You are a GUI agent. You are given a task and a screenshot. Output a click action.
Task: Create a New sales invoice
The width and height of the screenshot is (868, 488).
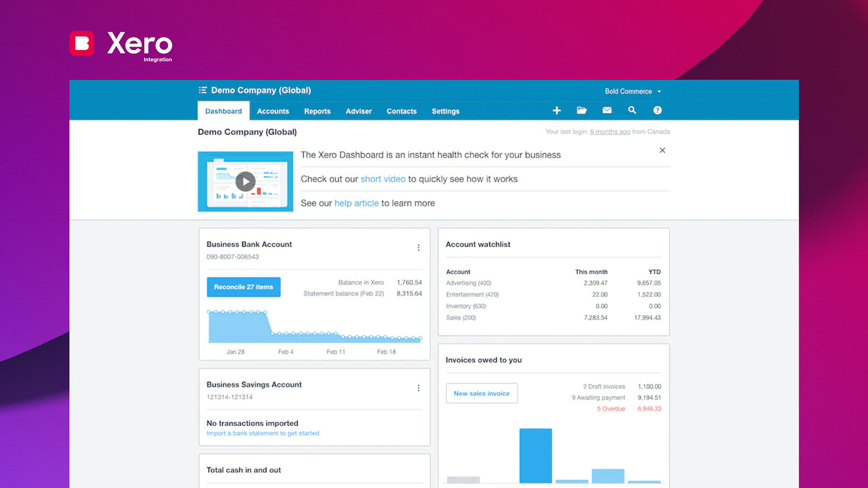482,393
